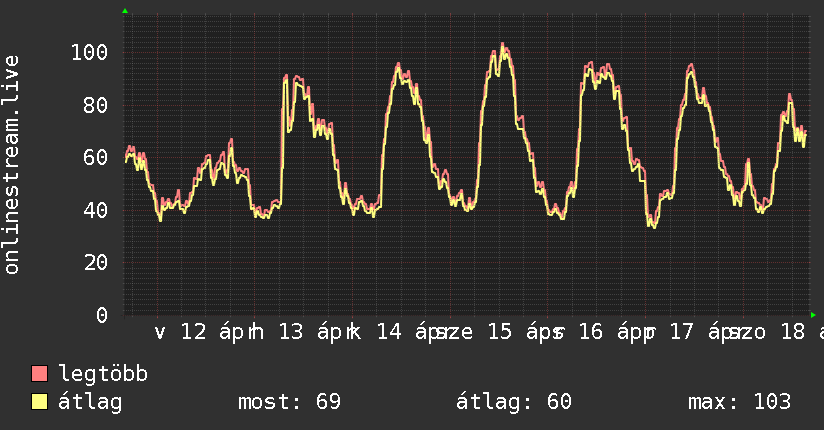The image size is (824, 430).
Task: Click the green arrow atop the y-axis
Action: coord(125,11)
